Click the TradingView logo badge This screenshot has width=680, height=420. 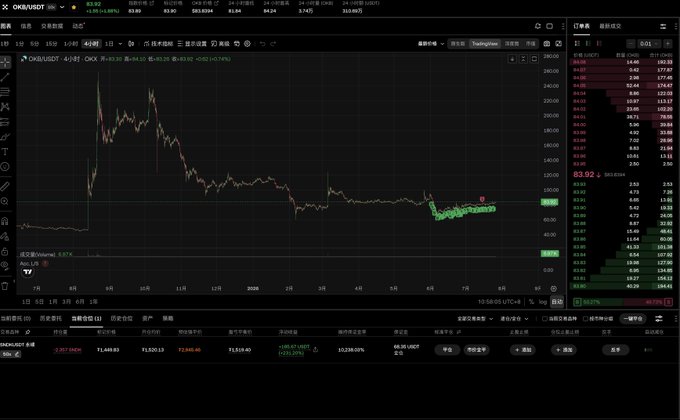point(28,272)
